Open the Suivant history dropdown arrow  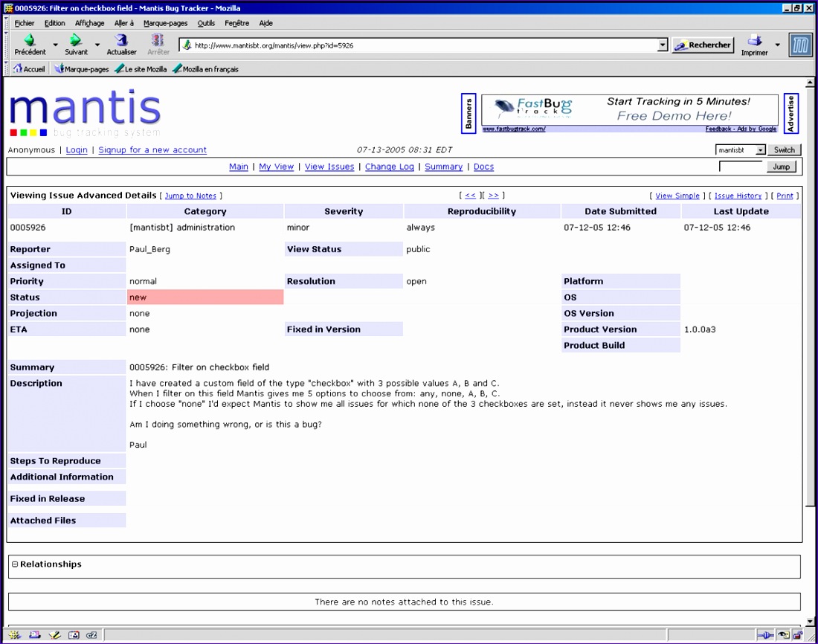coord(97,45)
